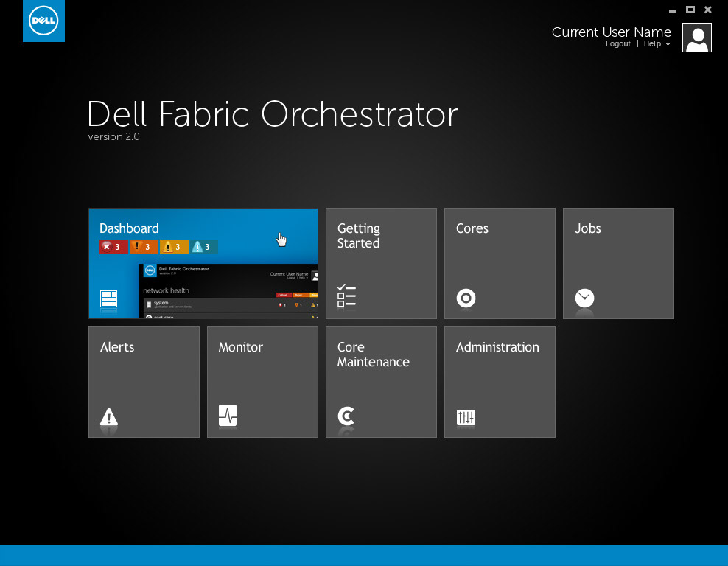Click the Core Maintenance C icon
Image resolution: width=728 pixels, height=566 pixels.
(346, 416)
